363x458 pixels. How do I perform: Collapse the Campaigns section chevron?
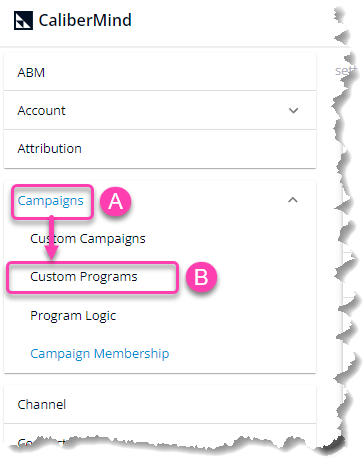coord(293,200)
